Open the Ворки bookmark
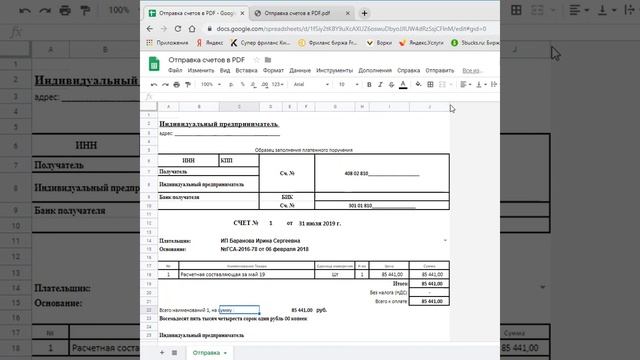The height and width of the screenshot is (360, 640). pos(379,42)
